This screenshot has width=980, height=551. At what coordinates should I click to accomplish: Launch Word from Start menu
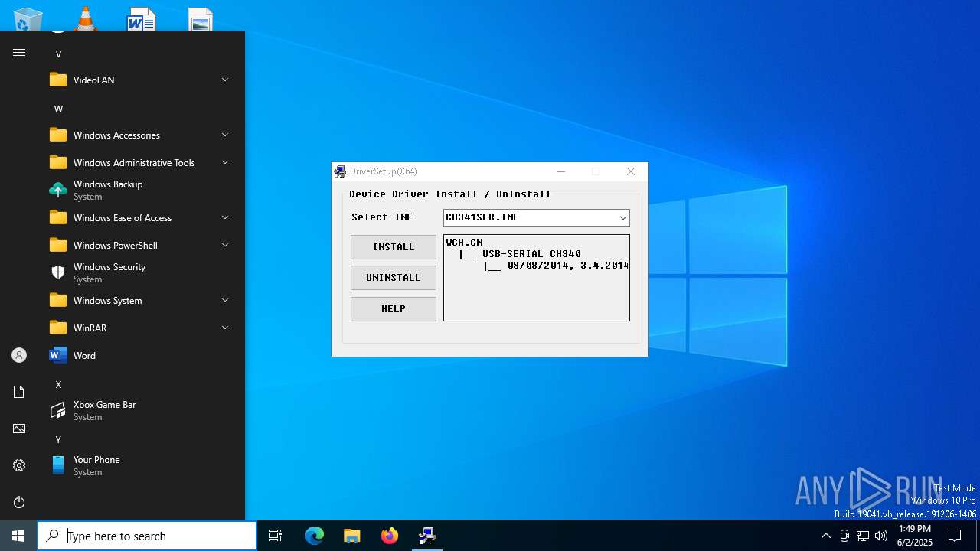pyautogui.click(x=141, y=355)
